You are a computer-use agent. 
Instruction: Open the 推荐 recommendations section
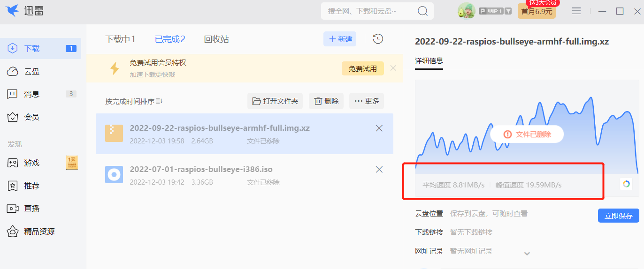click(x=41, y=186)
